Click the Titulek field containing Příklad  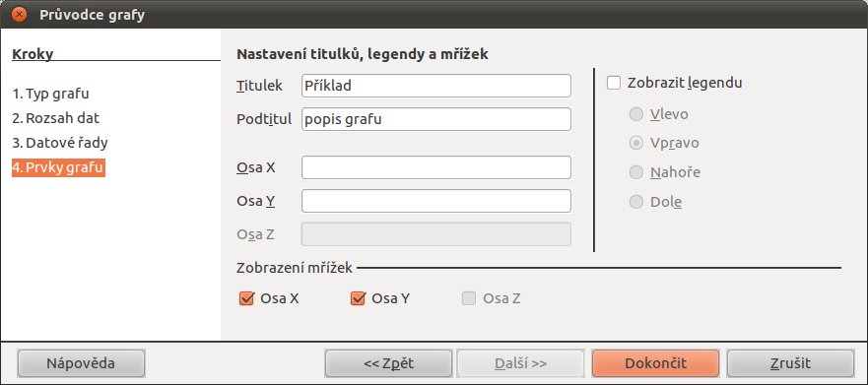coord(436,86)
